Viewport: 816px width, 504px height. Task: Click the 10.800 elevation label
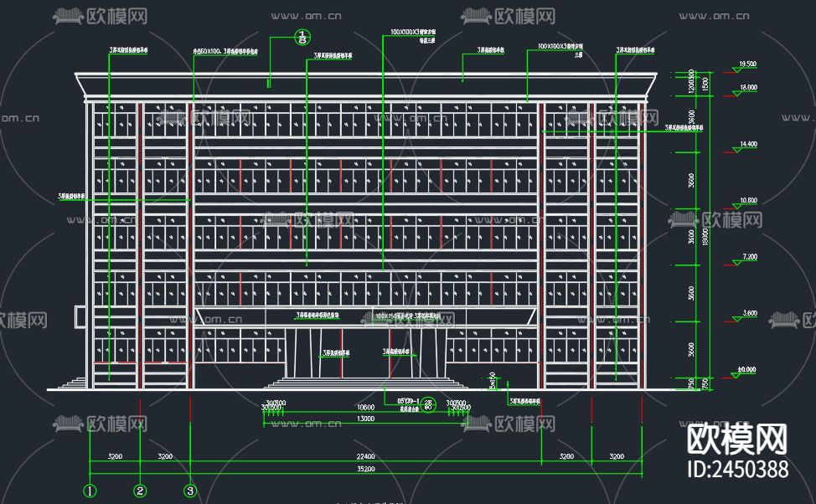747,199
